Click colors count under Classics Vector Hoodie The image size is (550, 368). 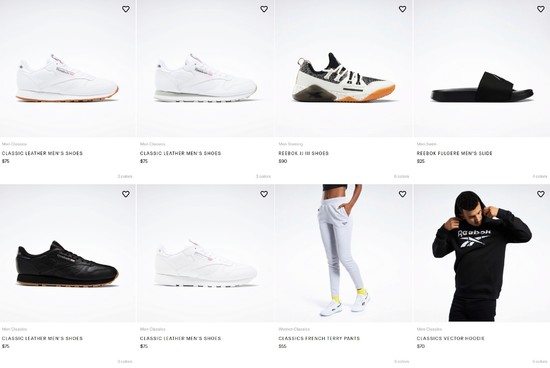[x=540, y=361]
